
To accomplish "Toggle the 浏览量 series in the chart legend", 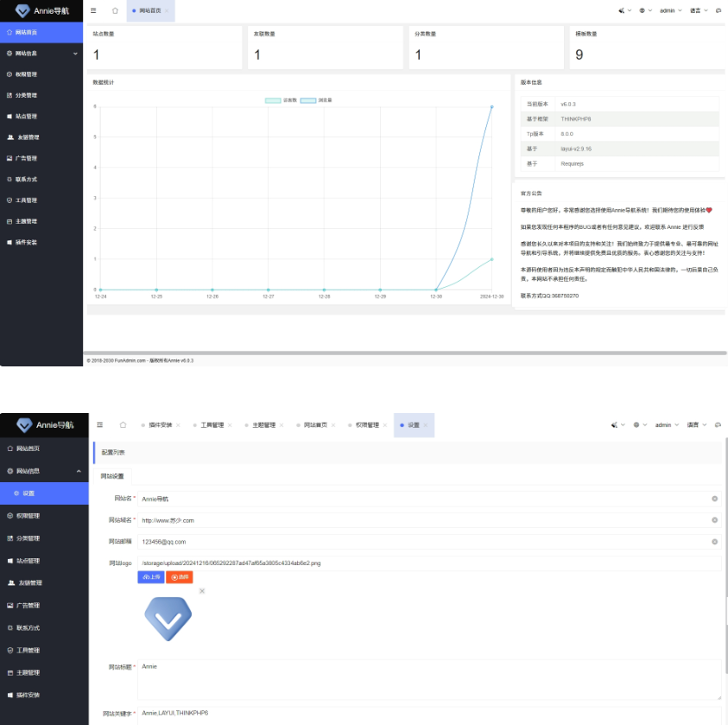I will [316, 100].
